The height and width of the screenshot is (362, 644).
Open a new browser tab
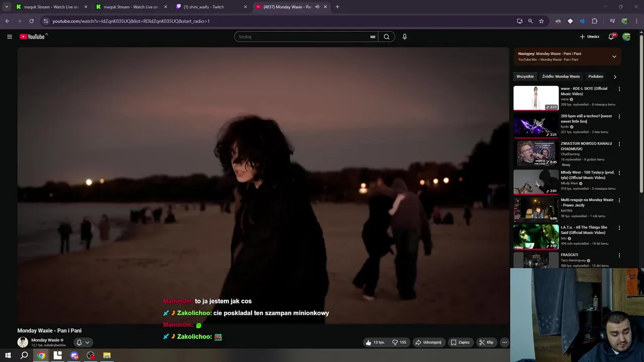click(x=337, y=7)
